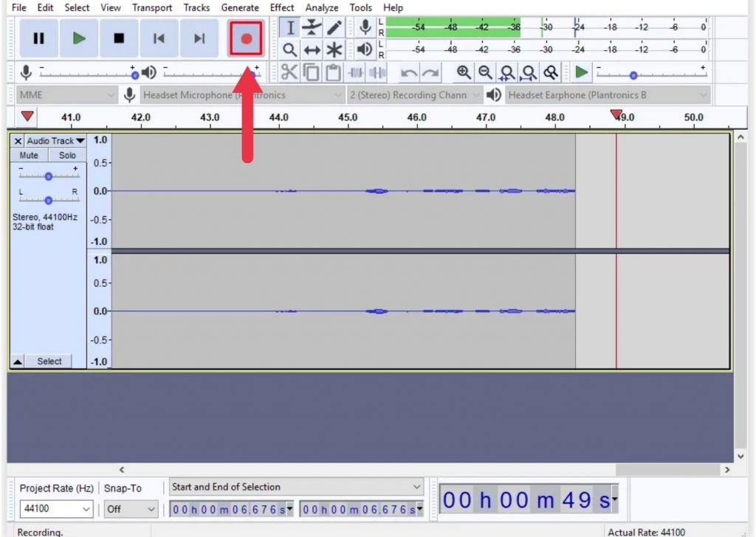Click the Copy icon
The height and width of the screenshot is (537, 756).
pyautogui.click(x=311, y=73)
